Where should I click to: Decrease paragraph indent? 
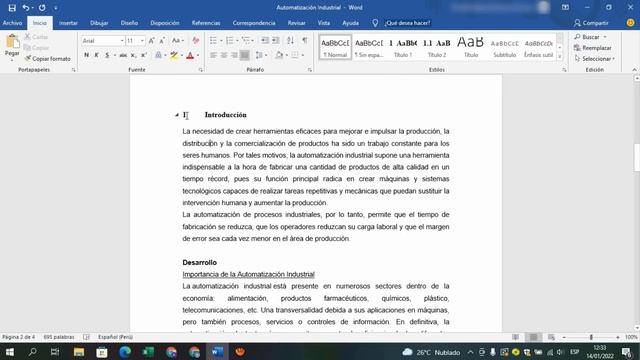click(265, 40)
